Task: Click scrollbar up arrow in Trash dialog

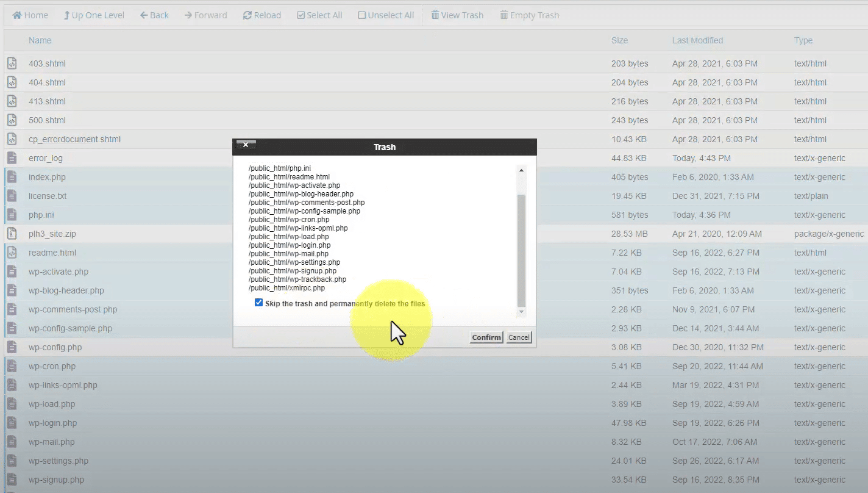Action: 521,171
